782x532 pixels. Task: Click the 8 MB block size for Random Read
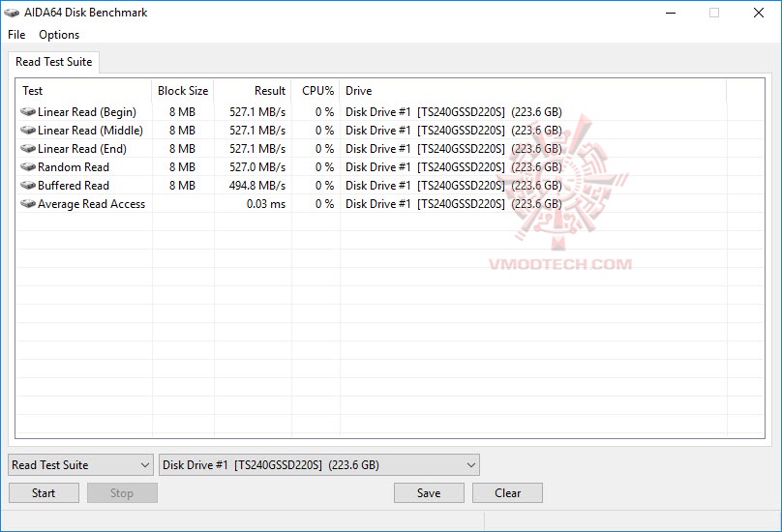(182, 167)
